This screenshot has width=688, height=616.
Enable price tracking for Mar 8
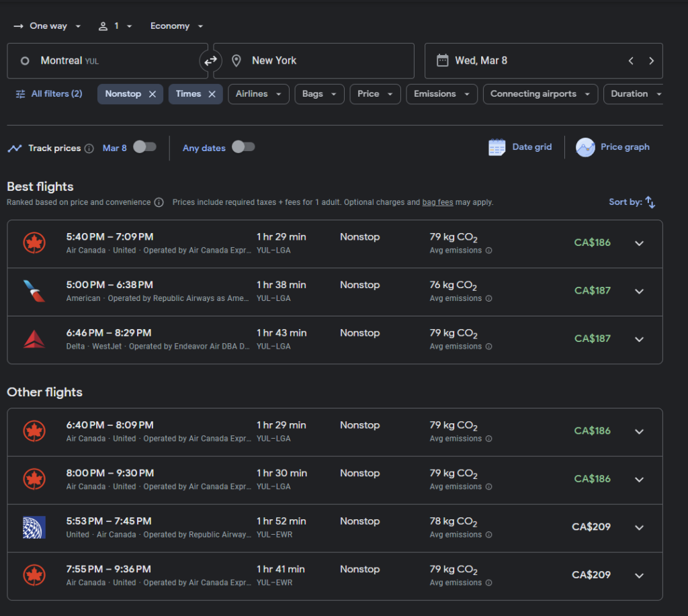(144, 147)
